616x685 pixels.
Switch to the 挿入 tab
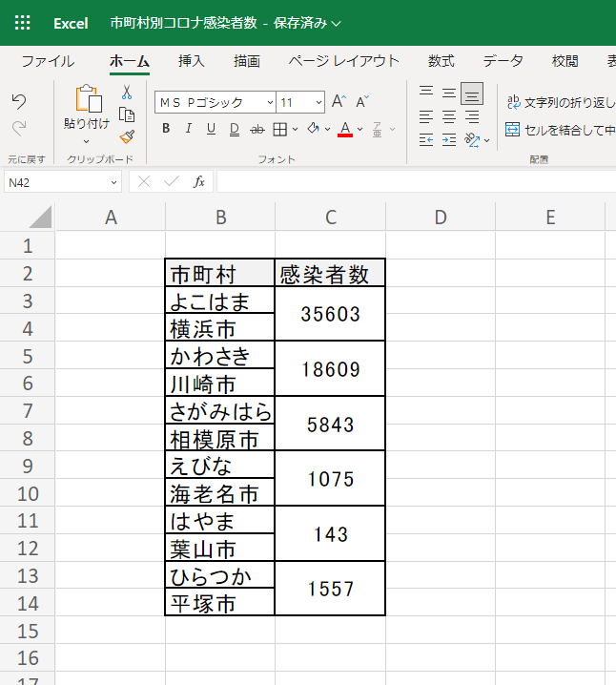tap(191, 61)
